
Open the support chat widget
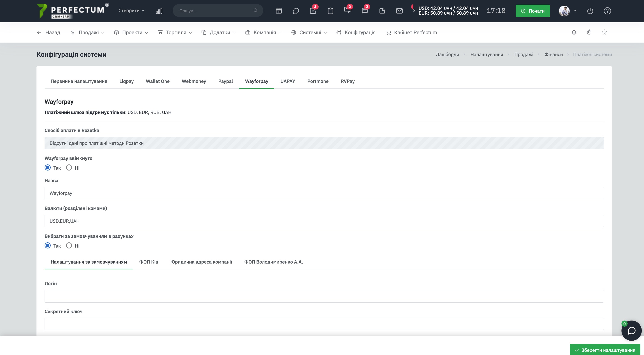631,330
